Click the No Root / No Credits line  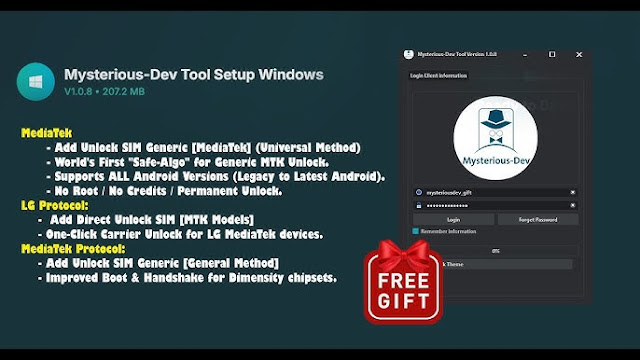click(x=164, y=191)
